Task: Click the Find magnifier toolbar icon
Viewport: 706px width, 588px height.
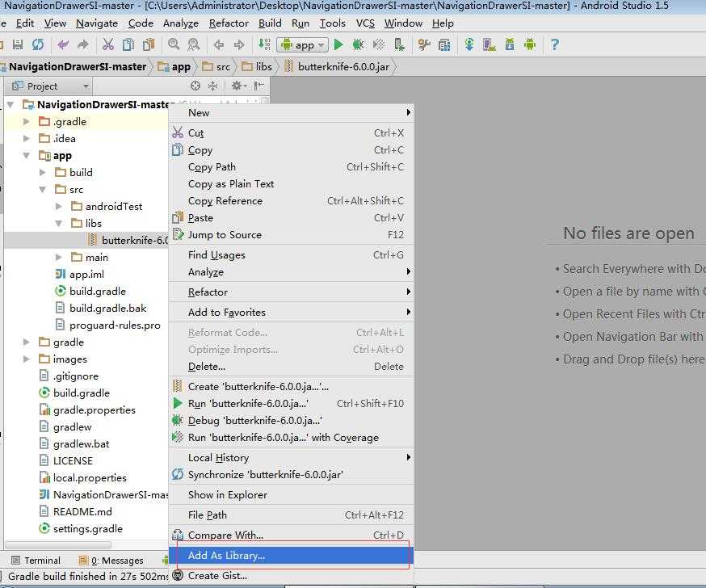Action: coord(174,44)
